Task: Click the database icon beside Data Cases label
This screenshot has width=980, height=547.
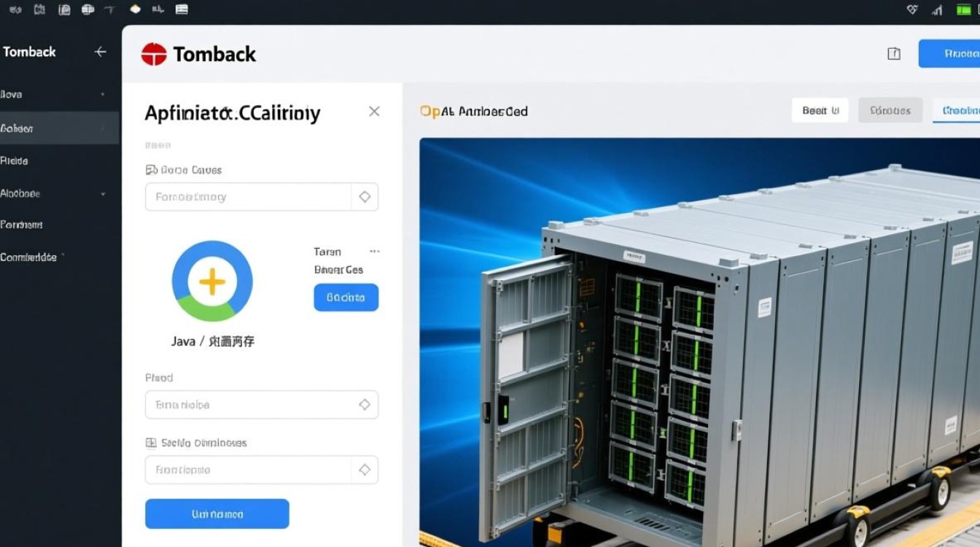Action: 152,169
